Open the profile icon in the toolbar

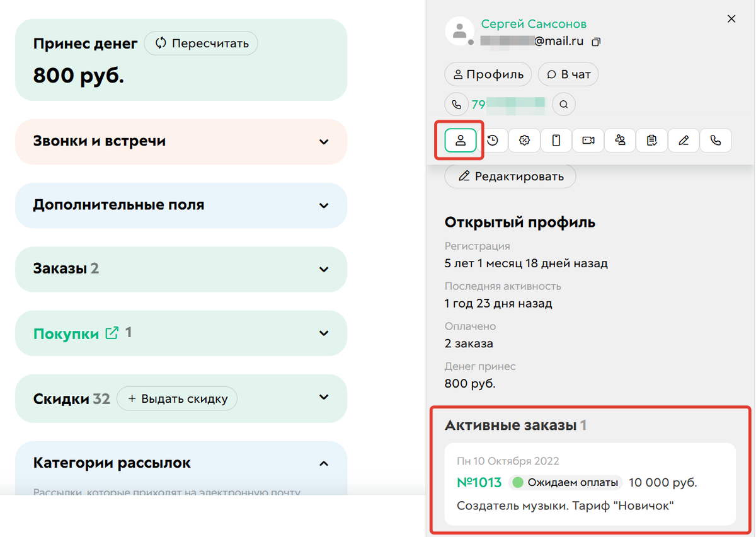(460, 140)
